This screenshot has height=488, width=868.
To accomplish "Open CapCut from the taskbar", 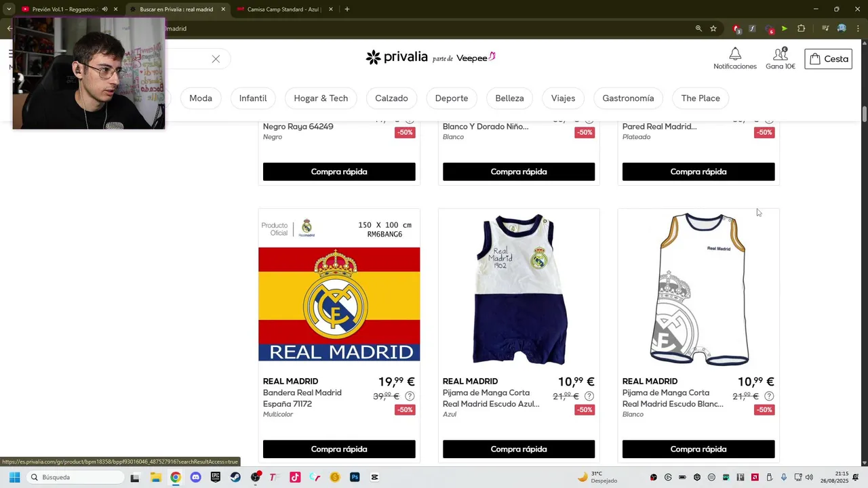I will 374,477.
